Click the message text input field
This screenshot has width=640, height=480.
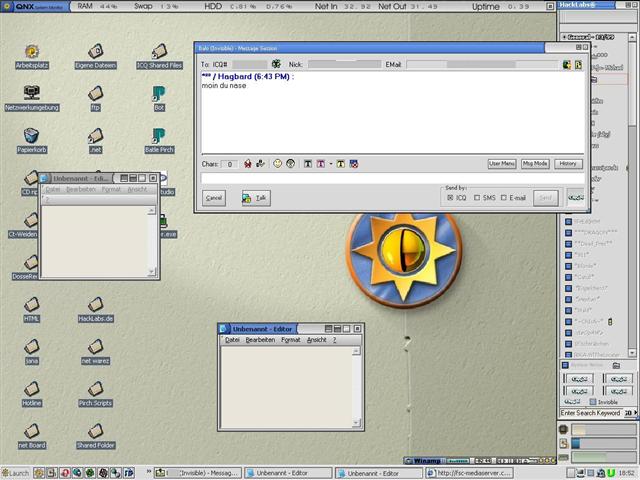[x=390, y=178]
